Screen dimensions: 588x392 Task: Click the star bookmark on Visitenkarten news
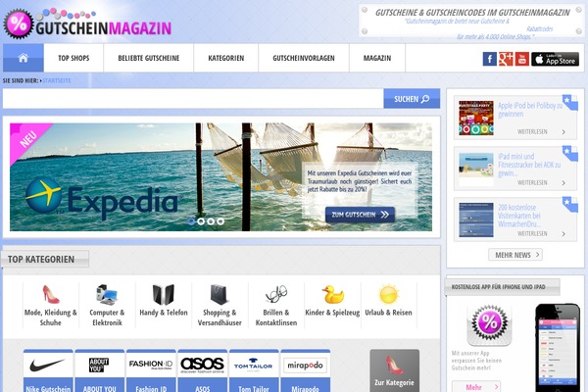click(569, 204)
